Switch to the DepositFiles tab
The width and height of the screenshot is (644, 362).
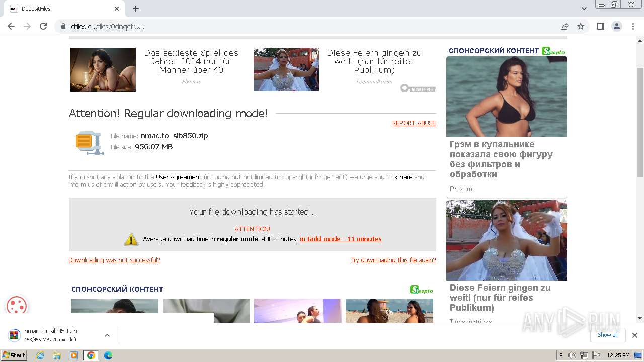point(63,9)
